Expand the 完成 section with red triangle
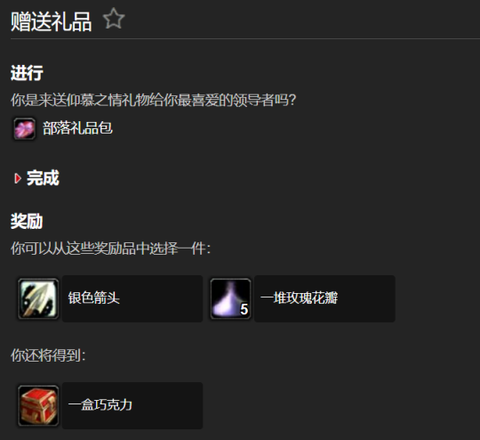 point(17,178)
